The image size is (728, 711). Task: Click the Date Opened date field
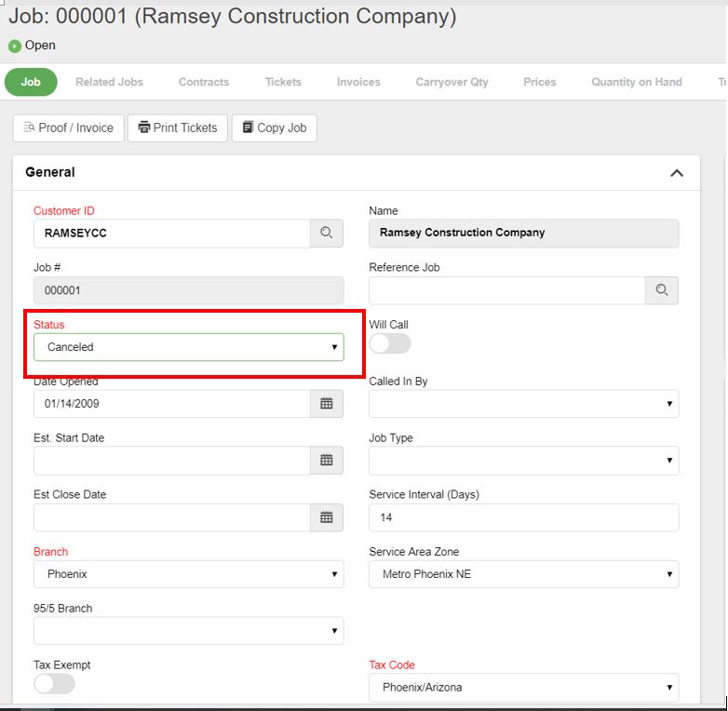click(172, 404)
